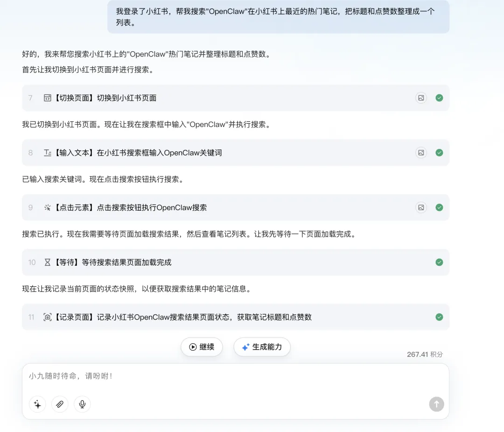Open screenshot icon for step 9 点击元素
This screenshot has width=504, height=432.
click(421, 207)
